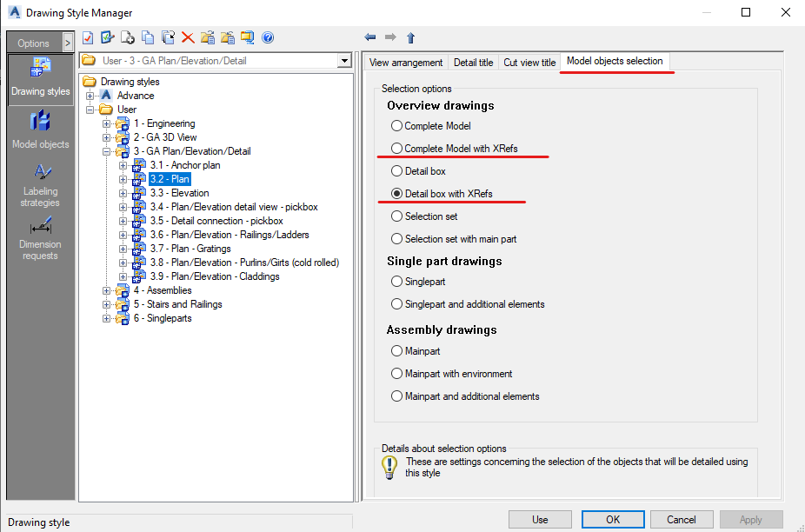Select Mainpart with environment option
The image size is (805, 532).
click(x=396, y=374)
